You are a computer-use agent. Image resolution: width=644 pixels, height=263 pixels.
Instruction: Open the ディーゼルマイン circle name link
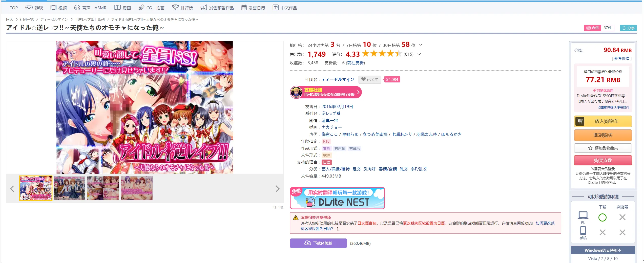[x=338, y=79]
